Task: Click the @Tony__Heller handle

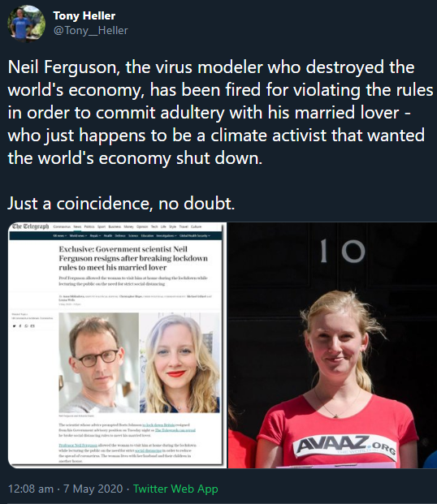Action: [x=91, y=30]
